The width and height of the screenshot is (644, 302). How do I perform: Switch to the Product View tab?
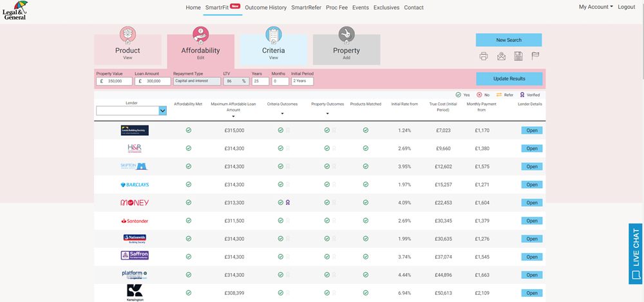point(128,50)
